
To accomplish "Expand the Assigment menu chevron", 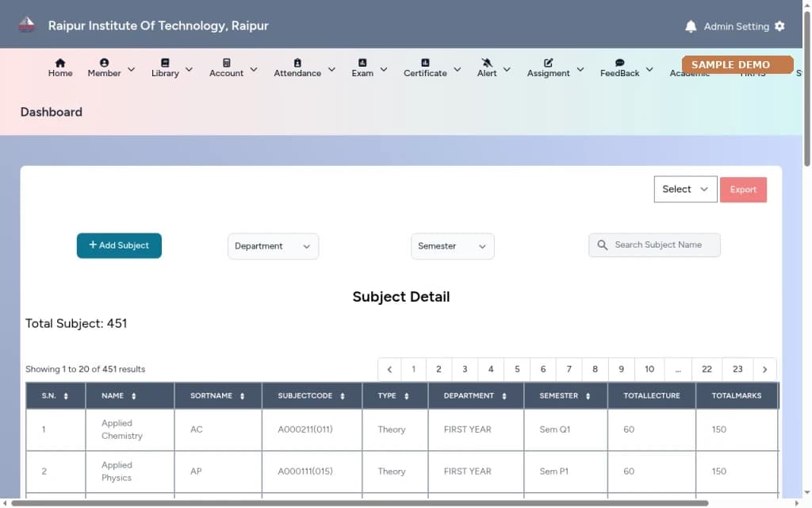I will [x=580, y=69].
